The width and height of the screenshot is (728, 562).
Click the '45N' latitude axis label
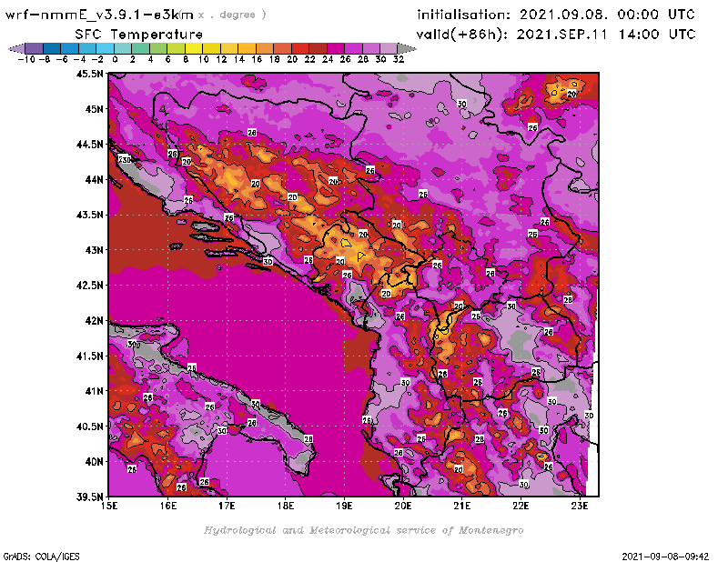(95, 108)
